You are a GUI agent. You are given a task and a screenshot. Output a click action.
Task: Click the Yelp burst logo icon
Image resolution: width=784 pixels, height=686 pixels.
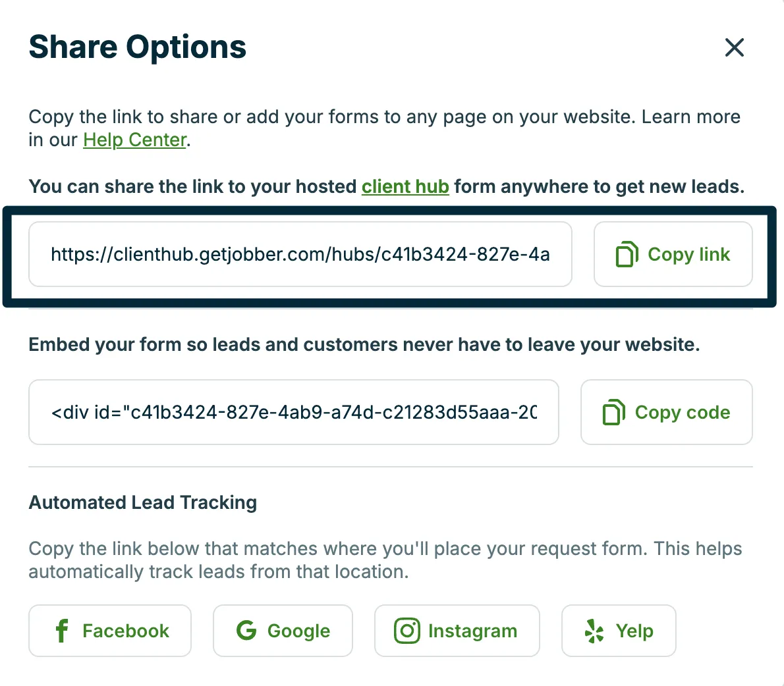594,631
